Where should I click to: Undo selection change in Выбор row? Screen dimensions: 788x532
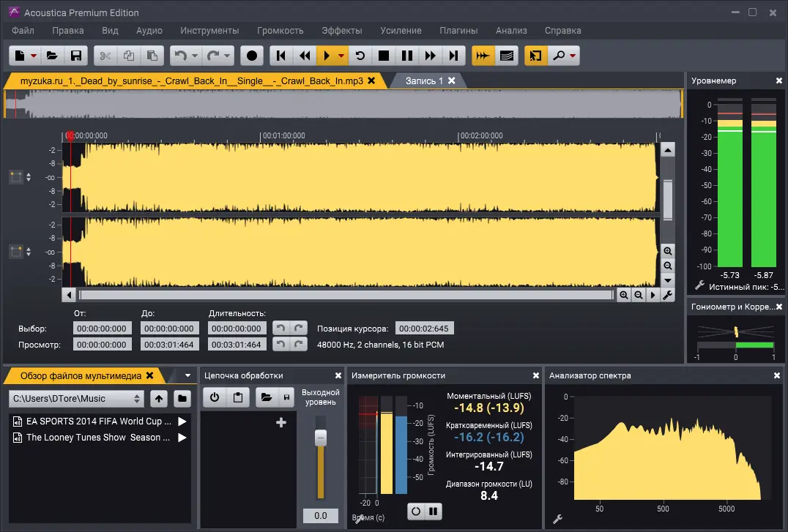[x=281, y=328]
